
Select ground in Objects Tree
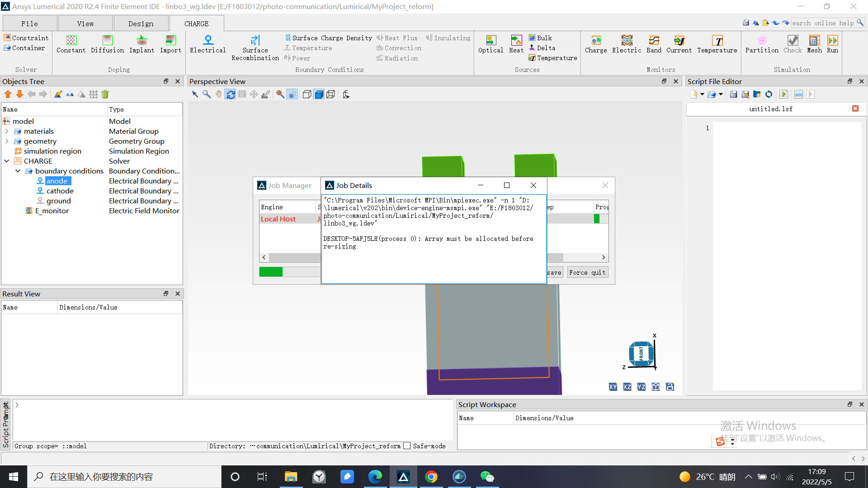click(58, 201)
